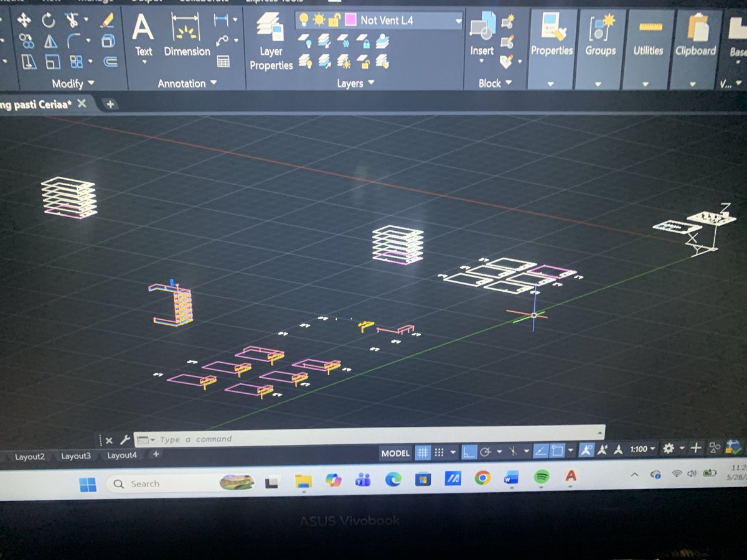Toggle isometric drafting icon
Screen dimensions: 747x560
[x=514, y=451]
